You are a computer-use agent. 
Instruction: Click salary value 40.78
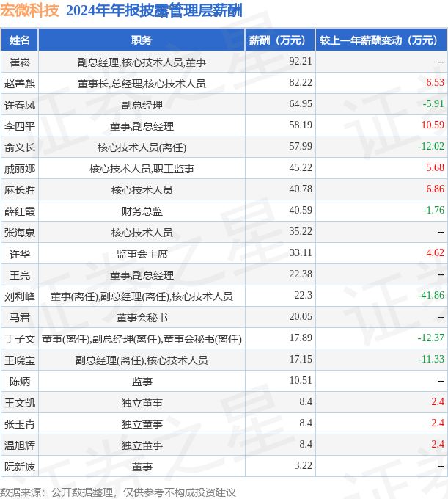pyautogui.click(x=301, y=189)
